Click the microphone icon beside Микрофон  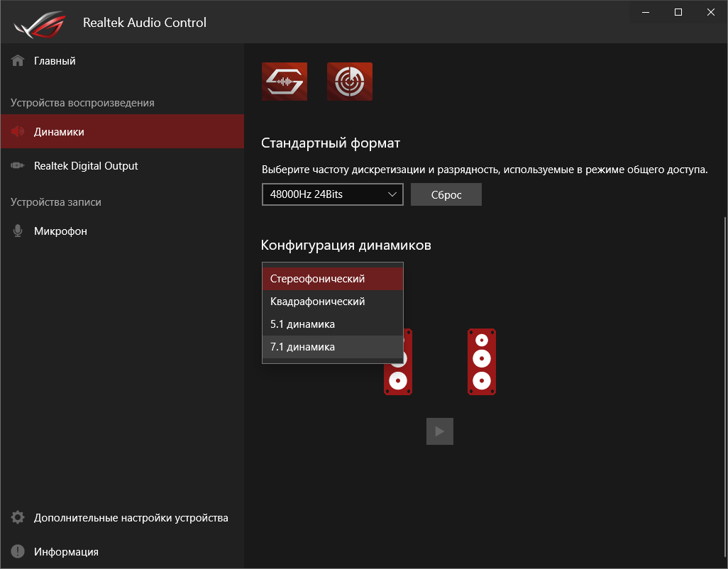(18, 231)
